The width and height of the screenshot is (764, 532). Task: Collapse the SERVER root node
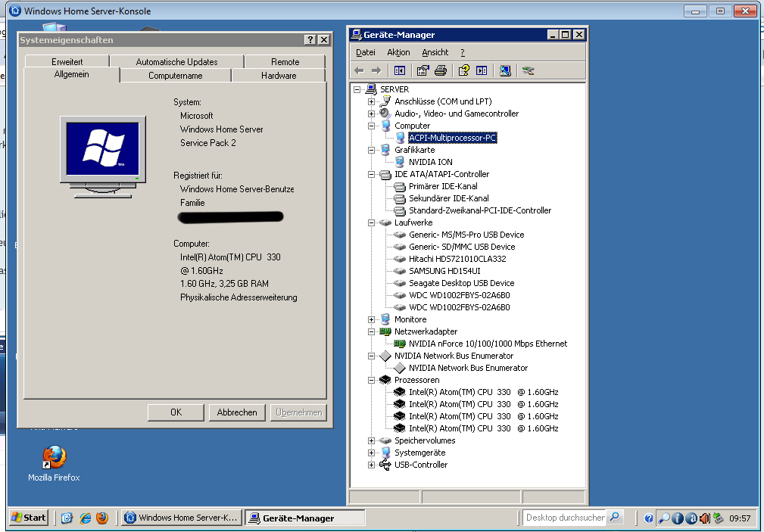tap(357, 89)
